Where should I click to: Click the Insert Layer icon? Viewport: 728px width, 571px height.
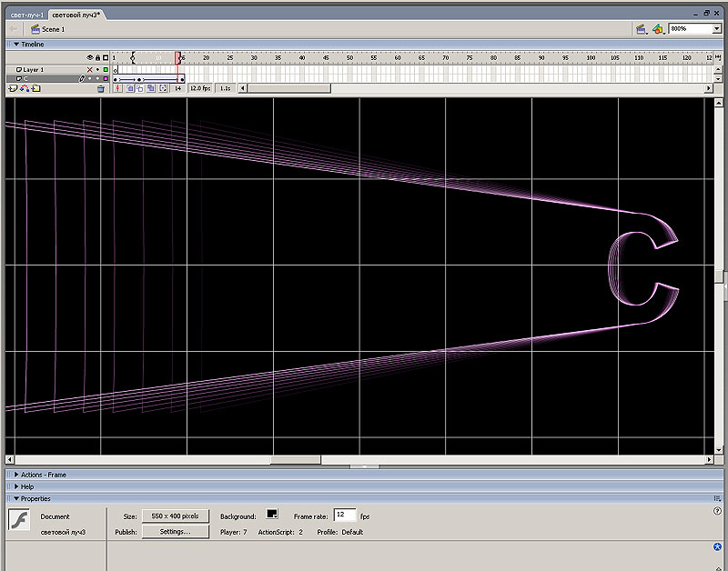coord(13,89)
